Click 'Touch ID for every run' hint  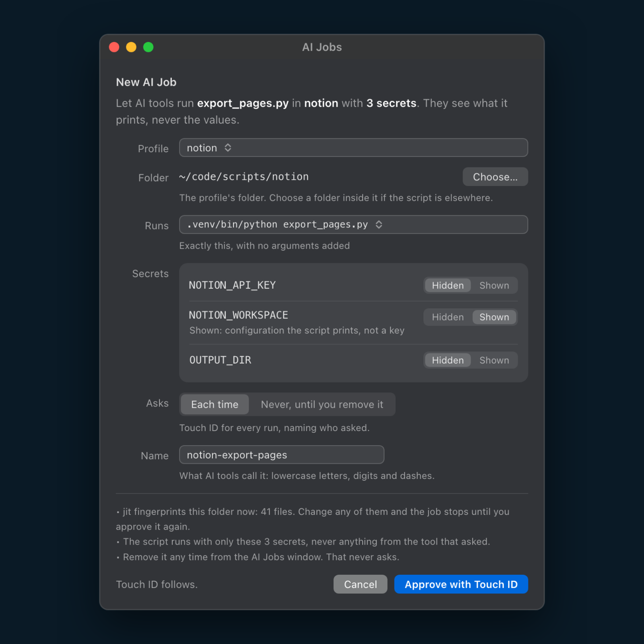[x=274, y=428]
